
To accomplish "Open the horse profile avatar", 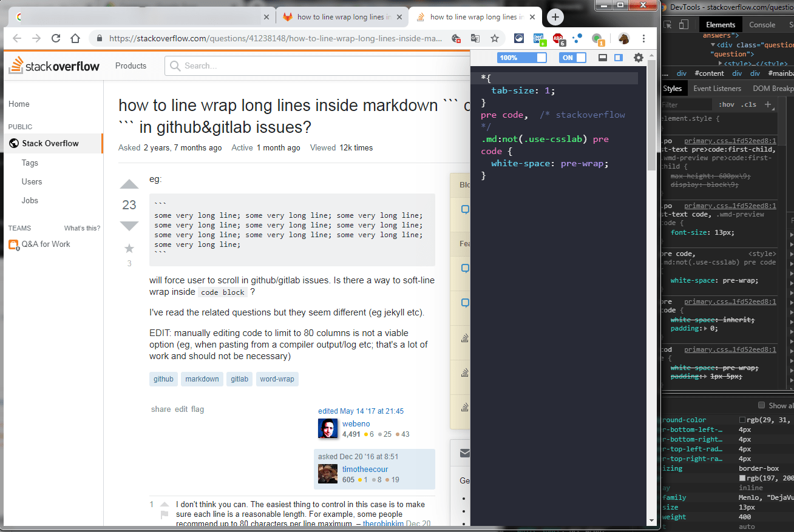I will 624,38.
